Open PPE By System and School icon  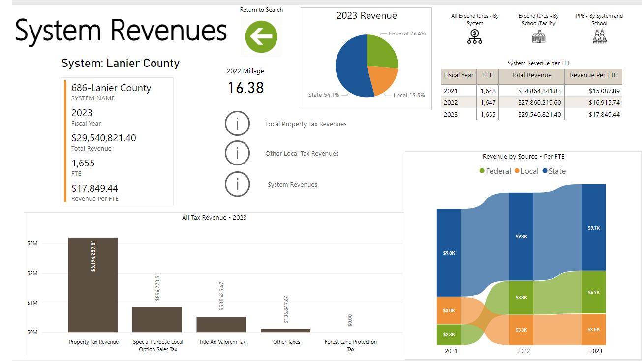599,36
